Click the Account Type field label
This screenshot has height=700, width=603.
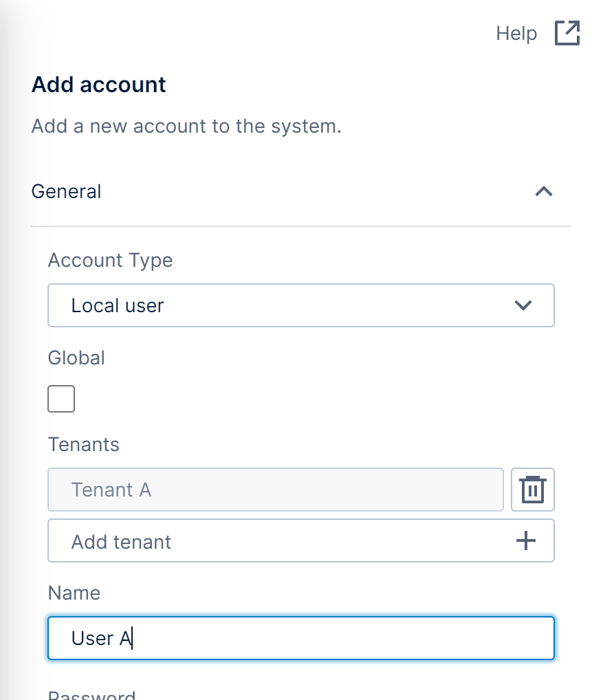pyautogui.click(x=110, y=260)
